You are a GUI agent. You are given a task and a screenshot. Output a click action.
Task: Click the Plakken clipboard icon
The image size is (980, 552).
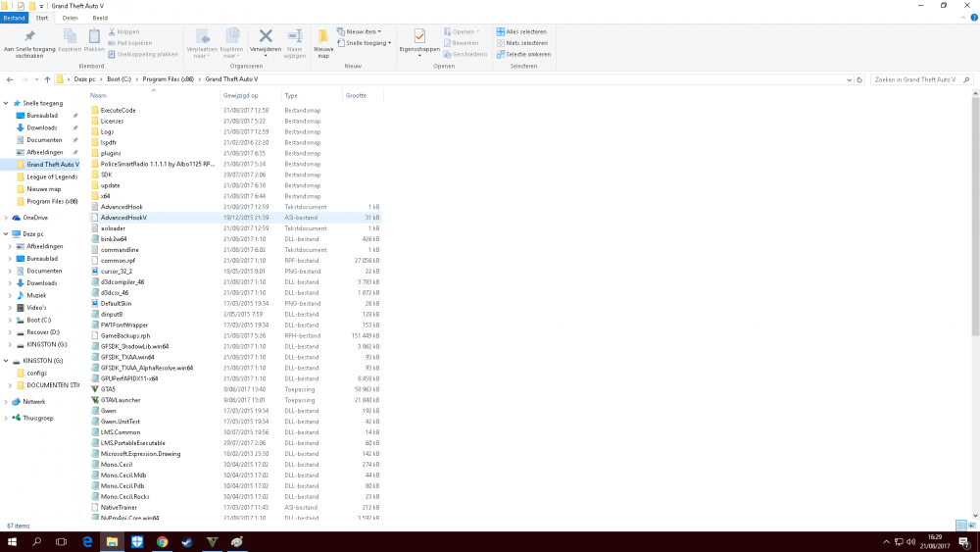(x=94, y=36)
